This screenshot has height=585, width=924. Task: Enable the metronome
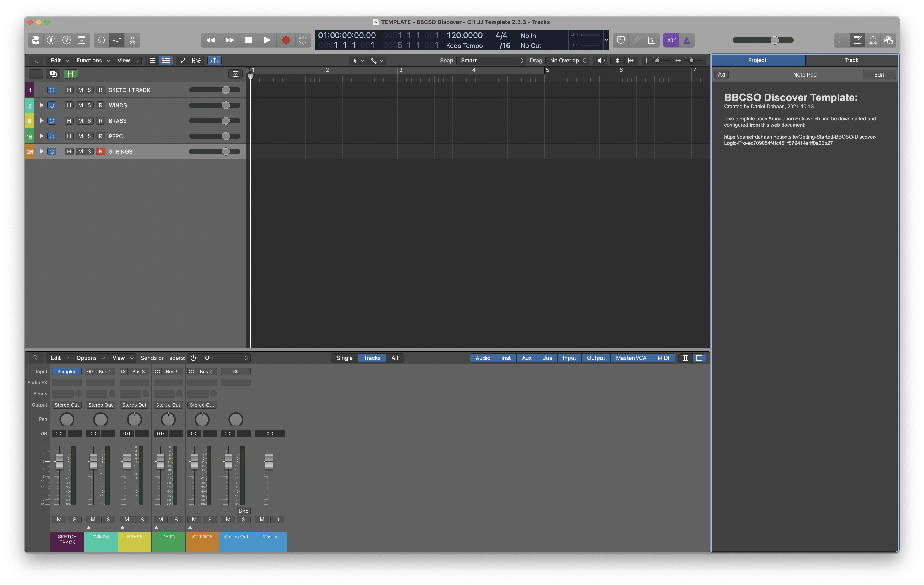687,40
